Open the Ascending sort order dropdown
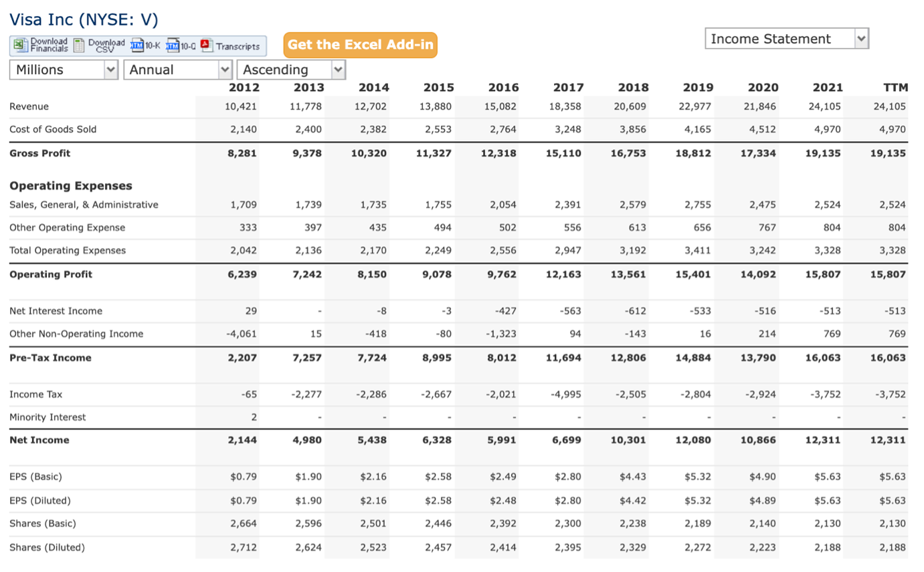 tap(292, 70)
